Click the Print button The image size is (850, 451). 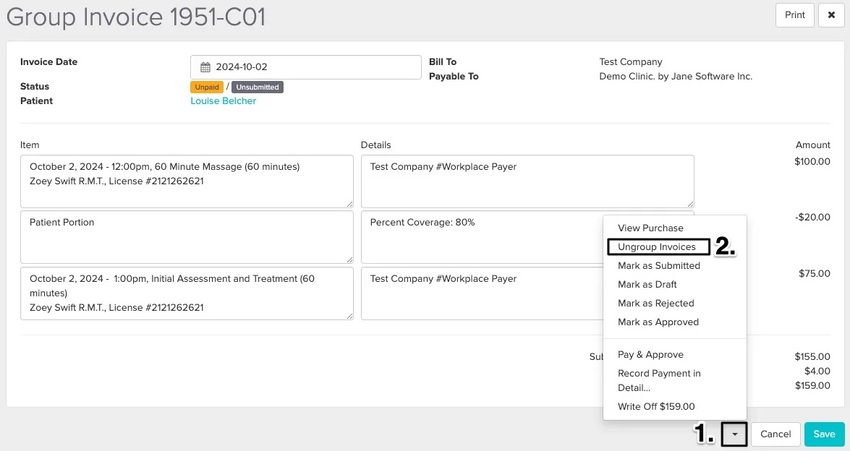pyautogui.click(x=795, y=15)
